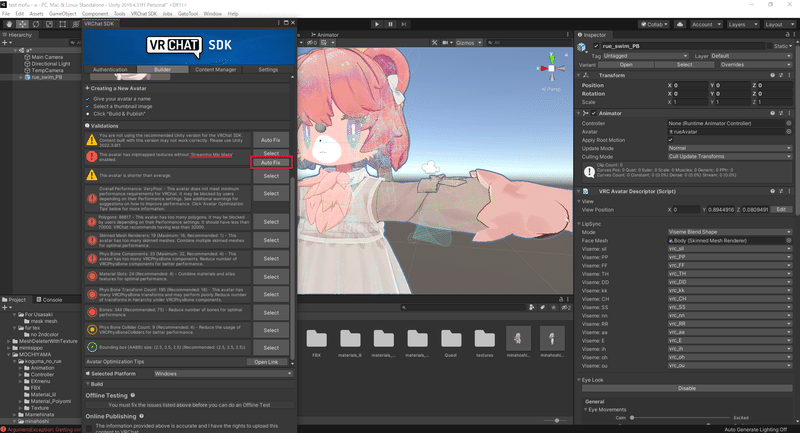The width and height of the screenshot is (800, 433).
Task: Open the Layer Default dropdown
Action: point(751,56)
